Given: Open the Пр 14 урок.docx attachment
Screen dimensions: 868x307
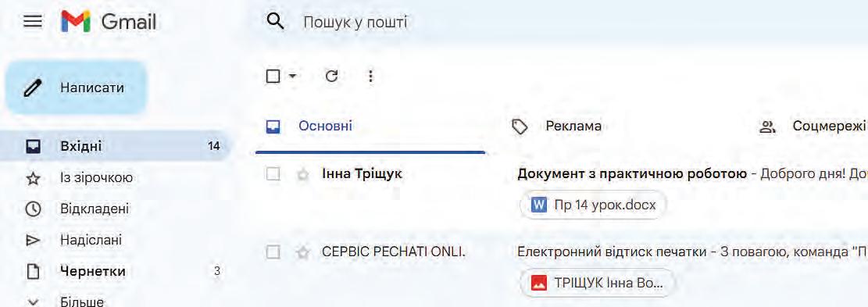Looking at the screenshot, I should [x=593, y=205].
